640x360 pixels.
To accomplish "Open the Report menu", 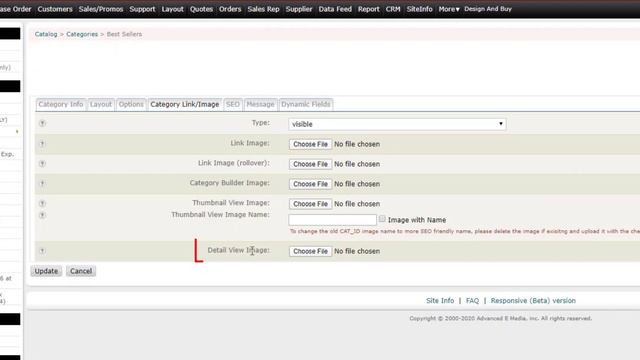I will [369, 9].
